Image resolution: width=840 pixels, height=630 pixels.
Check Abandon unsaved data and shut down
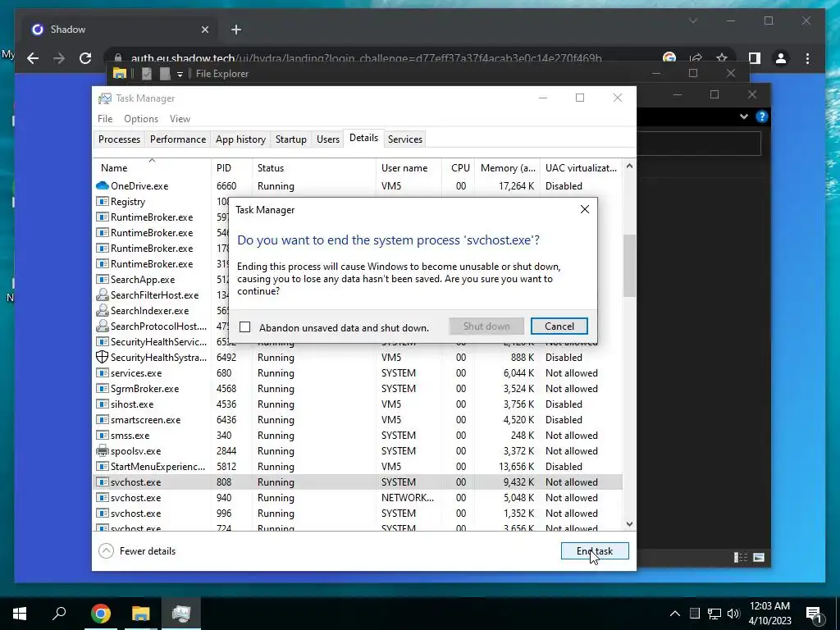click(244, 326)
